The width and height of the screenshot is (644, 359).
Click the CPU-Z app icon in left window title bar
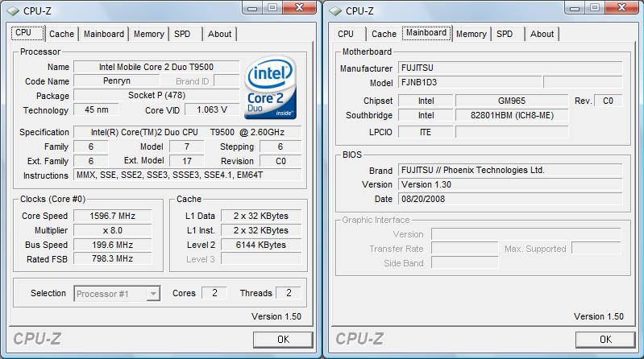click(13, 11)
